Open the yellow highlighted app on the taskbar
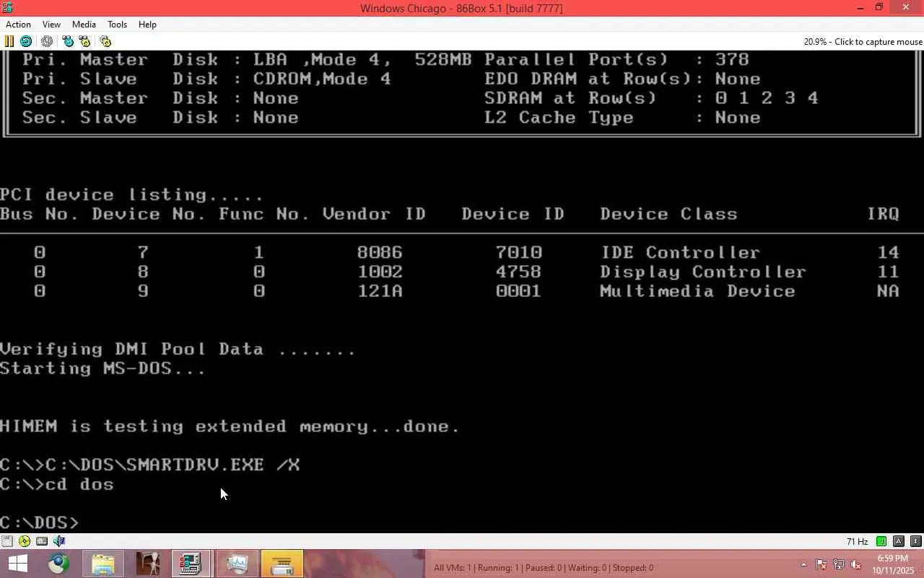 click(282, 564)
